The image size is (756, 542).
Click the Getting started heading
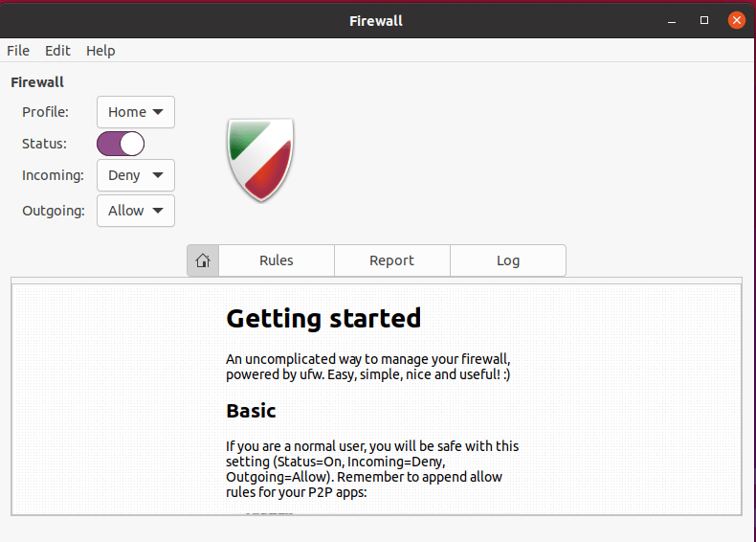pyautogui.click(x=323, y=319)
